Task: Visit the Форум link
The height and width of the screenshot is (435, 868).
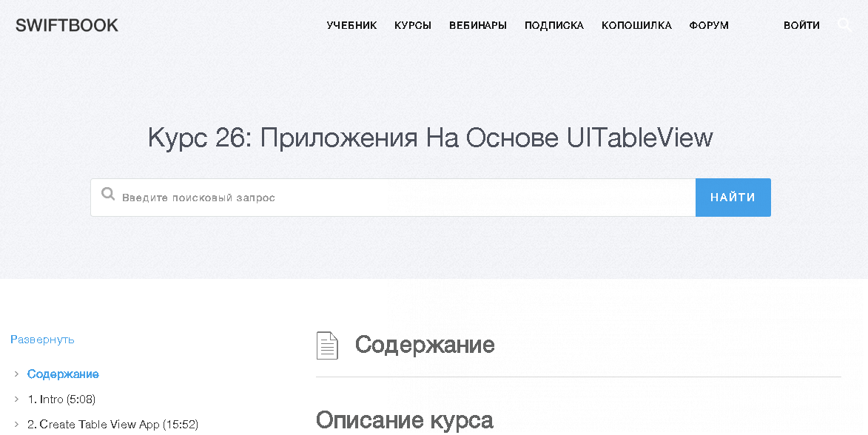Action: click(x=709, y=25)
